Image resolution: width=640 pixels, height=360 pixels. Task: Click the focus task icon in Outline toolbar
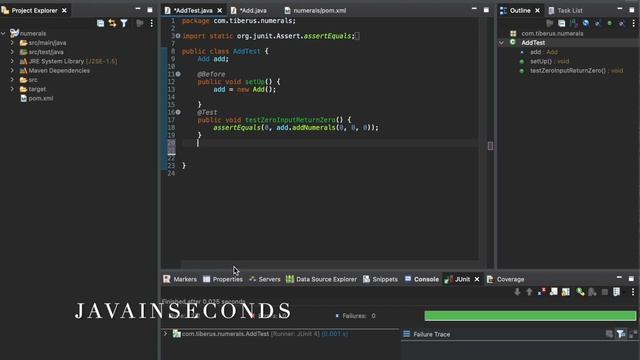click(x=550, y=23)
